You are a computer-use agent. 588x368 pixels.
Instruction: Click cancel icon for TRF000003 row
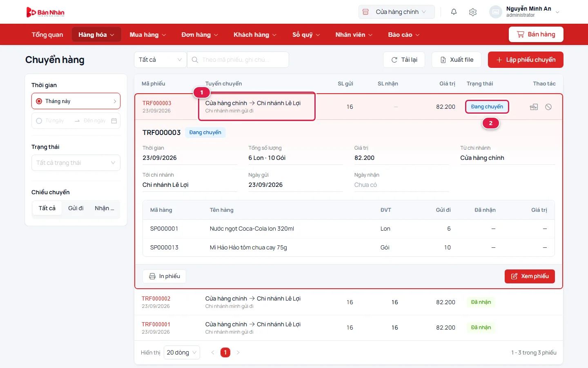pyautogui.click(x=548, y=107)
